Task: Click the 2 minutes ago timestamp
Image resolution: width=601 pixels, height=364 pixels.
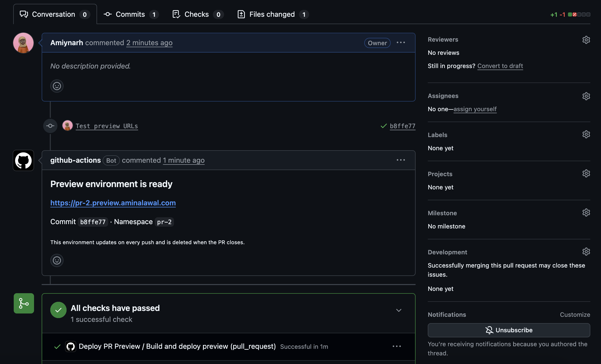Action: pyautogui.click(x=149, y=43)
